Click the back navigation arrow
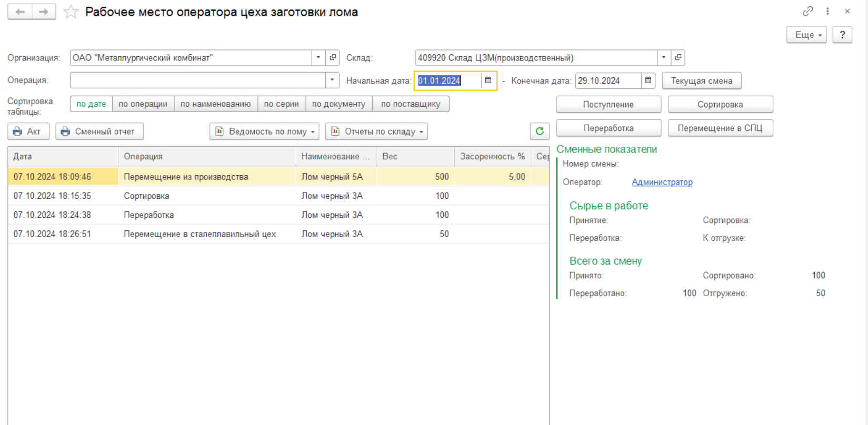The height and width of the screenshot is (425, 868). (x=20, y=12)
